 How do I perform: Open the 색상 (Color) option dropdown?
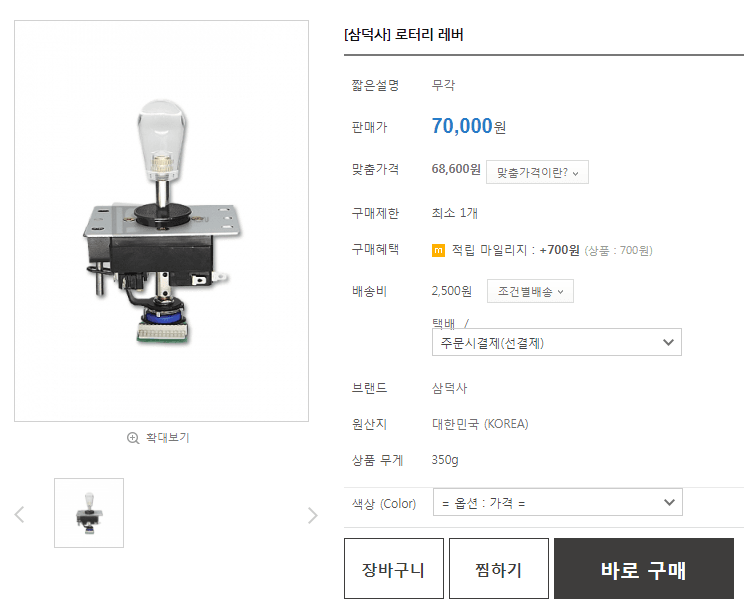coord(557,502)
